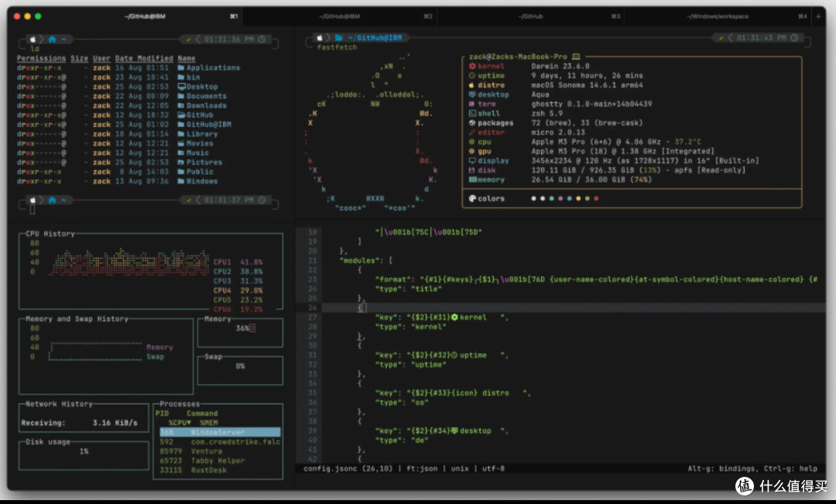Click the disk icon in fastfetch output
Image resolution: width=836 pixels, height=504 pixels.
click(x=472, y=170)
